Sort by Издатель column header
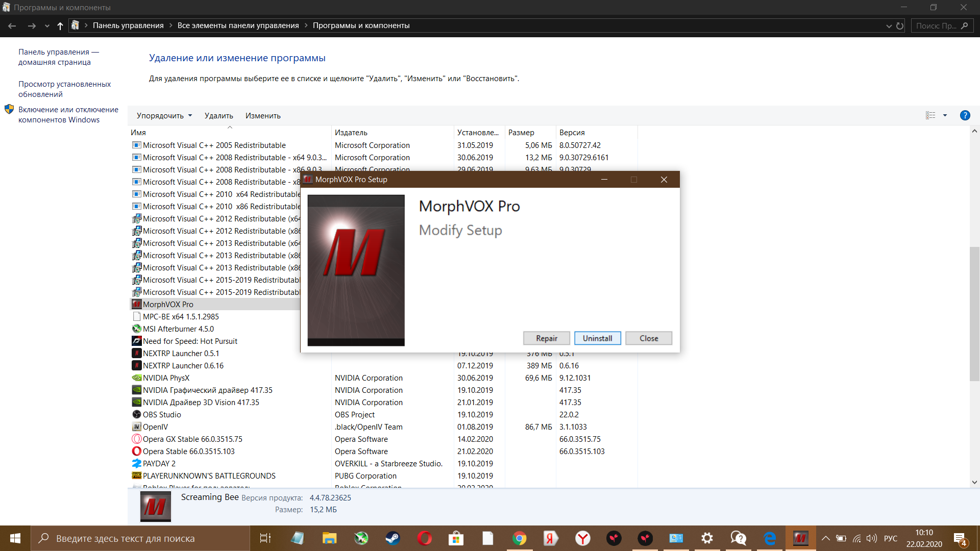The image size is (980, 551). click(x=393, y=133)
